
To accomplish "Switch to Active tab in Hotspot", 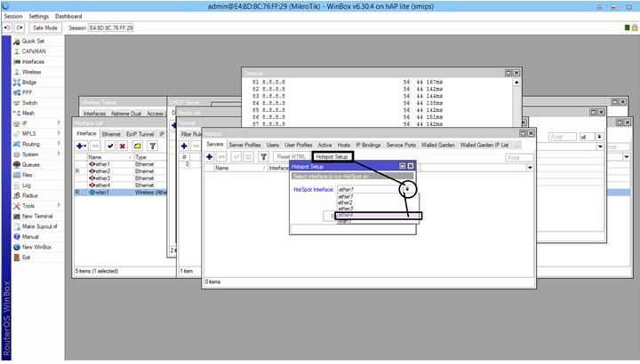I will click(x=325, y=145).
